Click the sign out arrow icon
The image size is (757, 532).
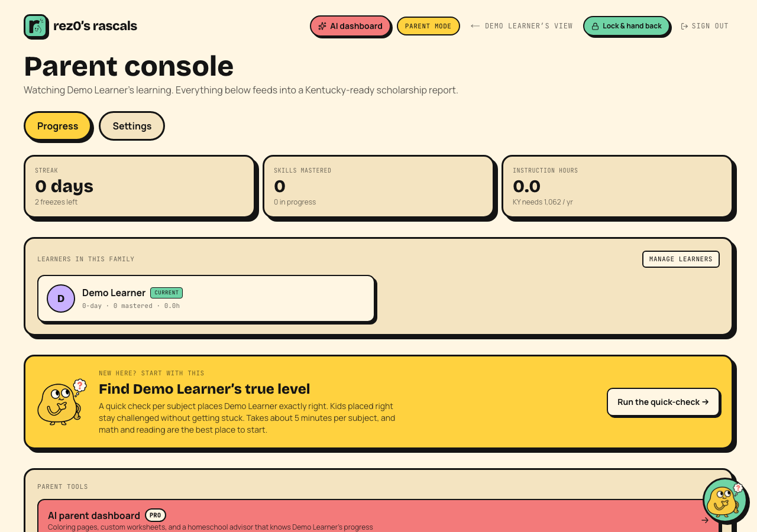tap(684, 26)
